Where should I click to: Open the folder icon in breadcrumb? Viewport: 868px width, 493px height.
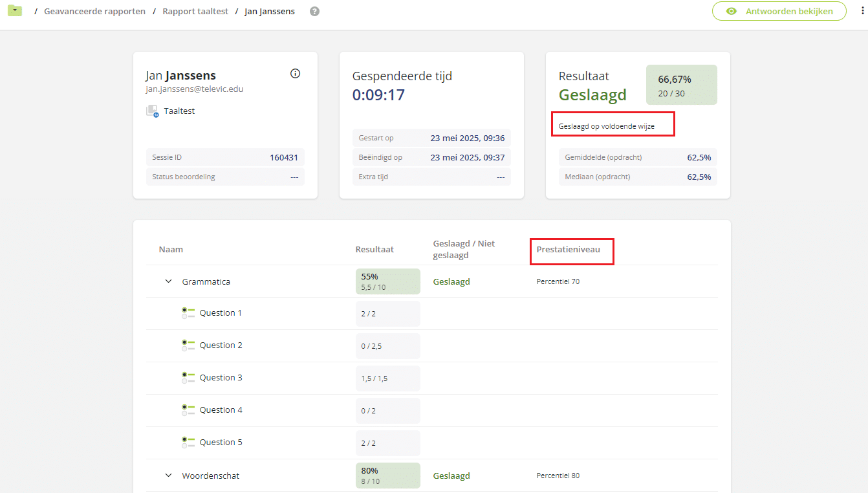[15, 11]
